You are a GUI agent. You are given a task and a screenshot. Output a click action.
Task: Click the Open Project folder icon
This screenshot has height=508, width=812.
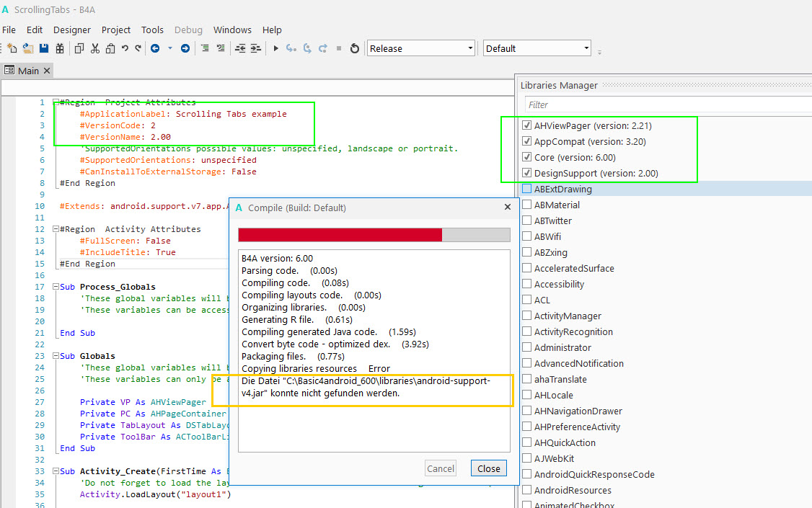28,48
